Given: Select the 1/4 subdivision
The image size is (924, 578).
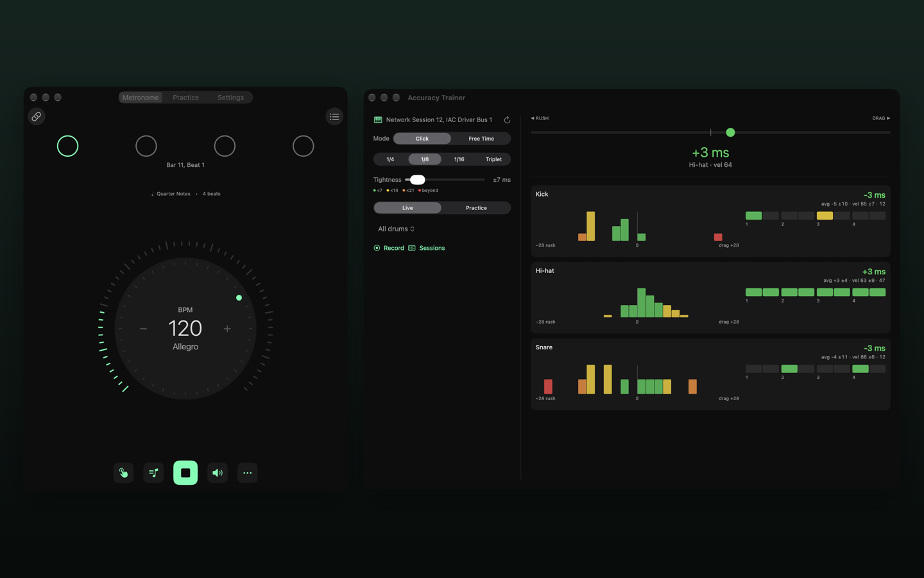Looking at the screenshot, I should point(390,159).
